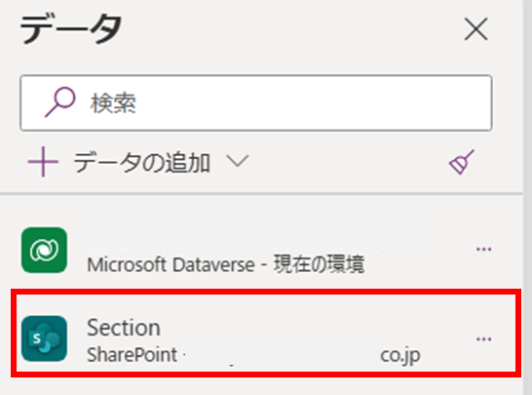
Task: Click the co.jp site address text
Action: point(400,356)
